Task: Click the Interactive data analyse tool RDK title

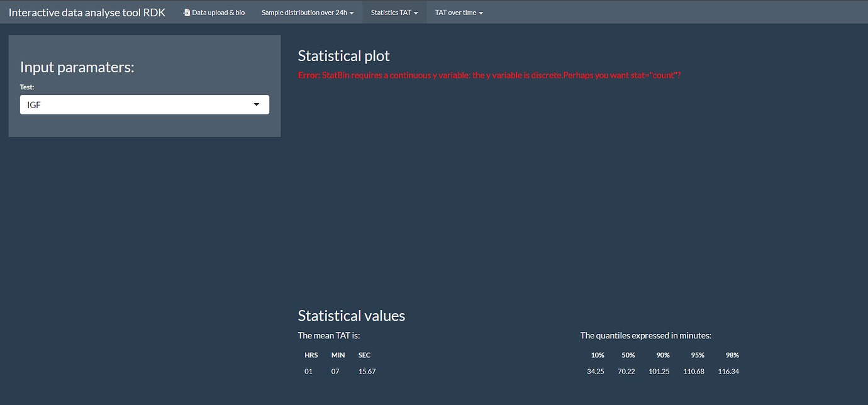Action: pos(86,12)
